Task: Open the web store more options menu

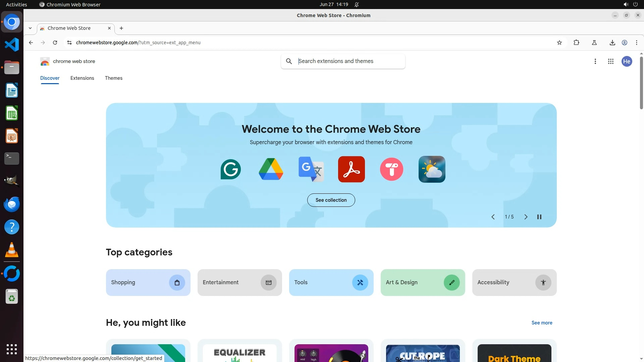Action: click(x=595, y=61)
